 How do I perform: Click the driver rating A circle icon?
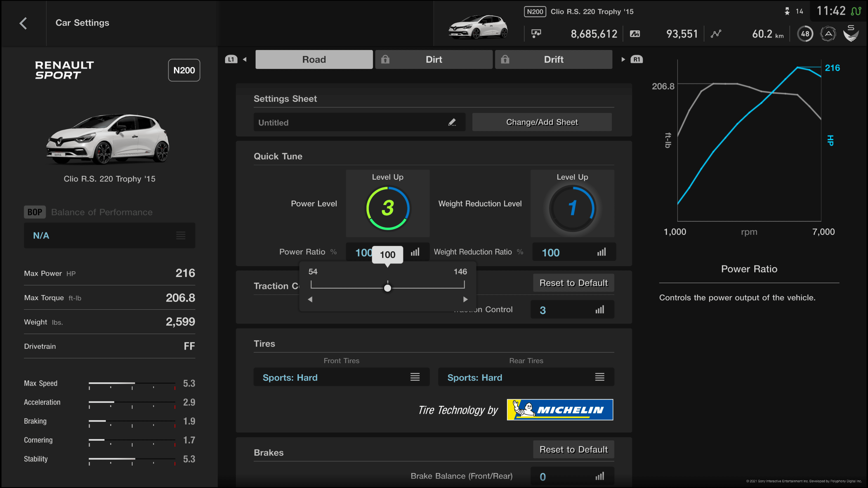[x=828, y=34]
